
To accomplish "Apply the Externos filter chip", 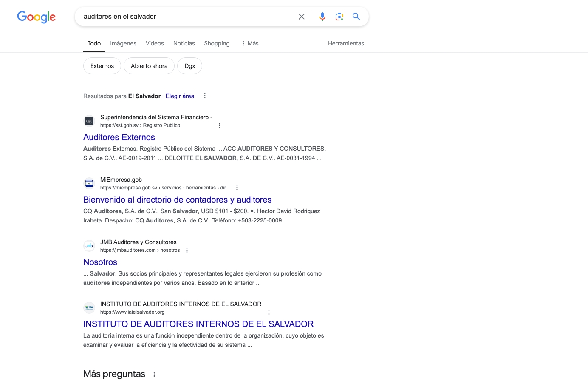I will 102,66.
